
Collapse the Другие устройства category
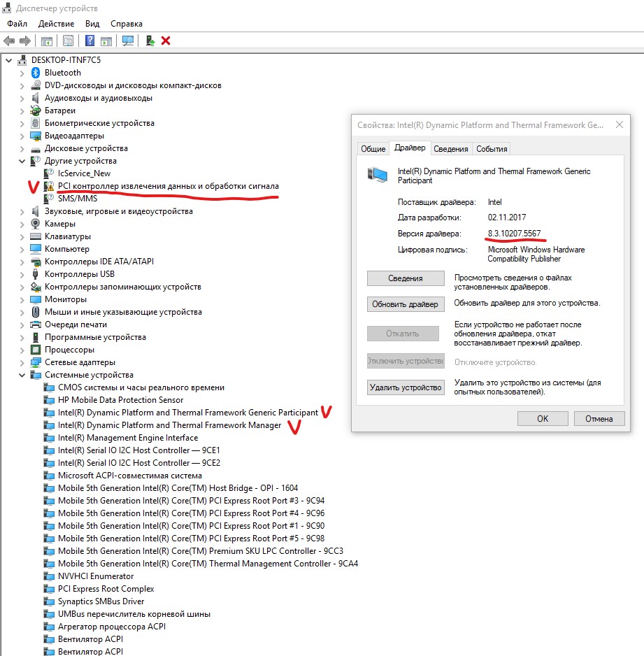(22, 161)
